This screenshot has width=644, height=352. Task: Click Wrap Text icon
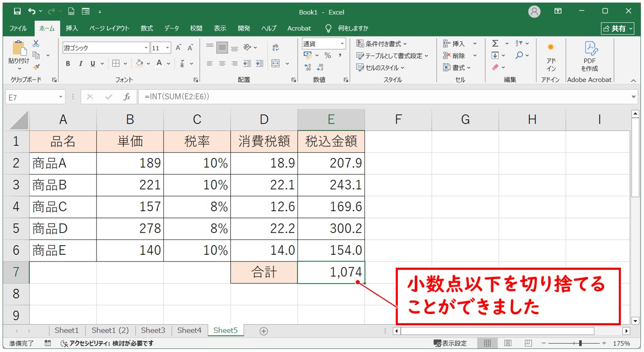(x=276, y=48)
